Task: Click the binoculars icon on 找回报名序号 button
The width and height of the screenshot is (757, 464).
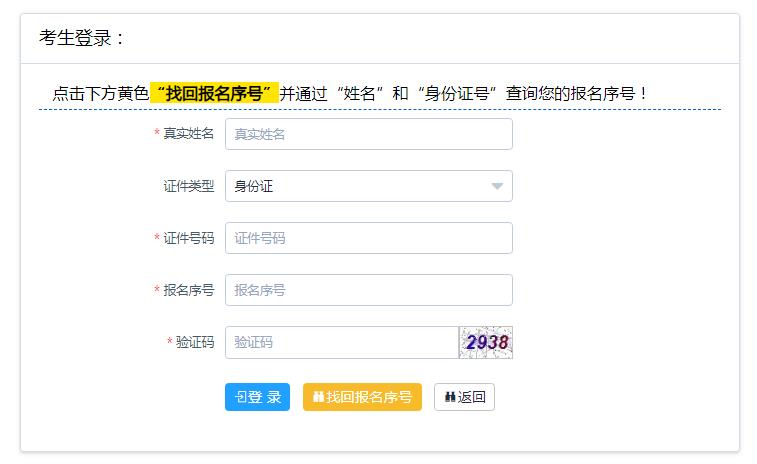Action: (x=318, y=397)
